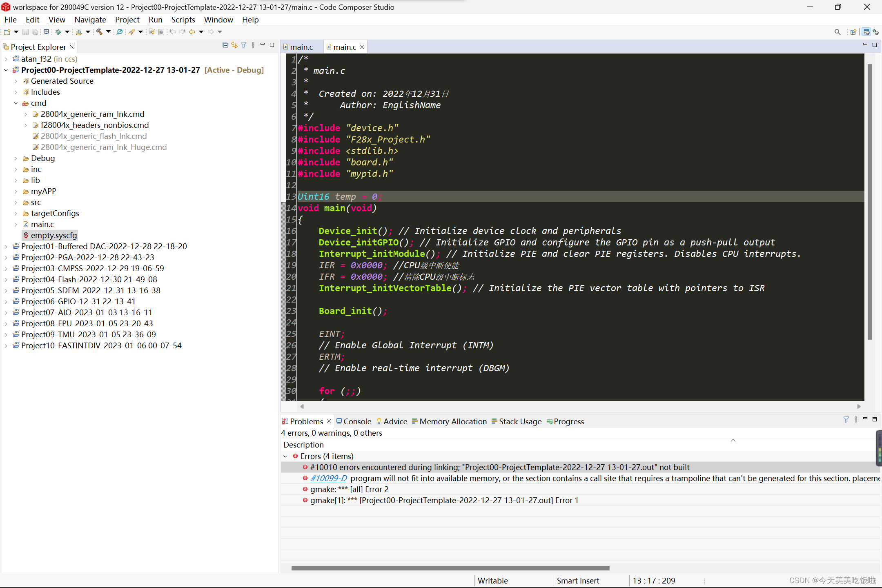Build the project using the hammer icon
The width and height of the screenshot is (882, 588).
point(99,31)
